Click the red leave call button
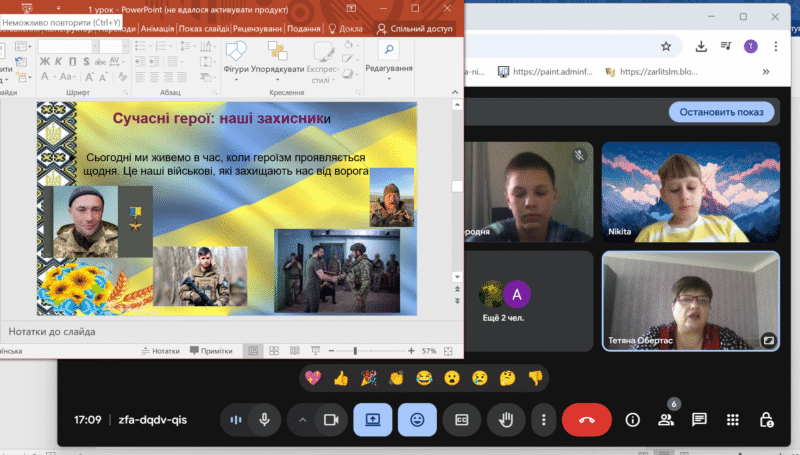Viewport: 800px width, 455px height. (586, 420)
